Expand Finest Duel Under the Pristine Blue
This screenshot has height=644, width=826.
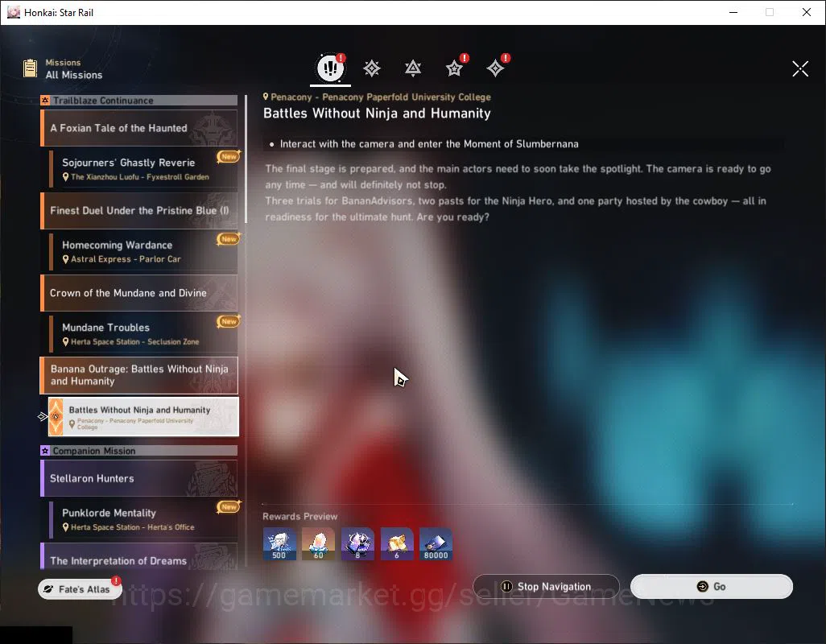click(x=139, y=211)
